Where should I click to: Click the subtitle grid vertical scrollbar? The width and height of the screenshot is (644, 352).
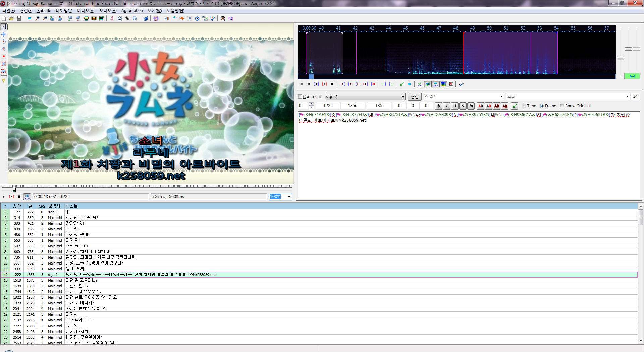point(641,273)
